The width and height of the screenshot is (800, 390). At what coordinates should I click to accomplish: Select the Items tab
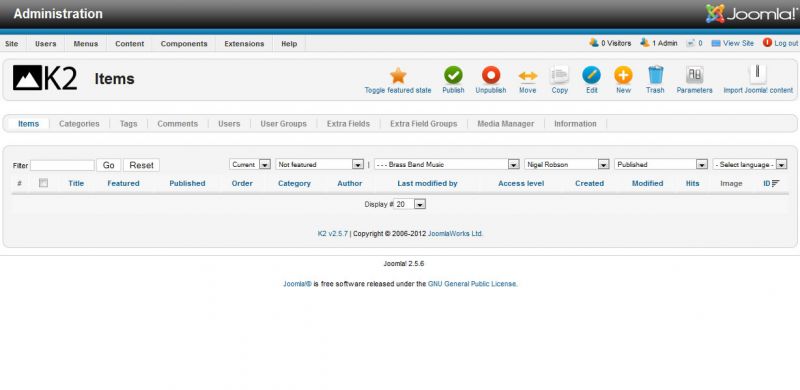coord(29,124)
